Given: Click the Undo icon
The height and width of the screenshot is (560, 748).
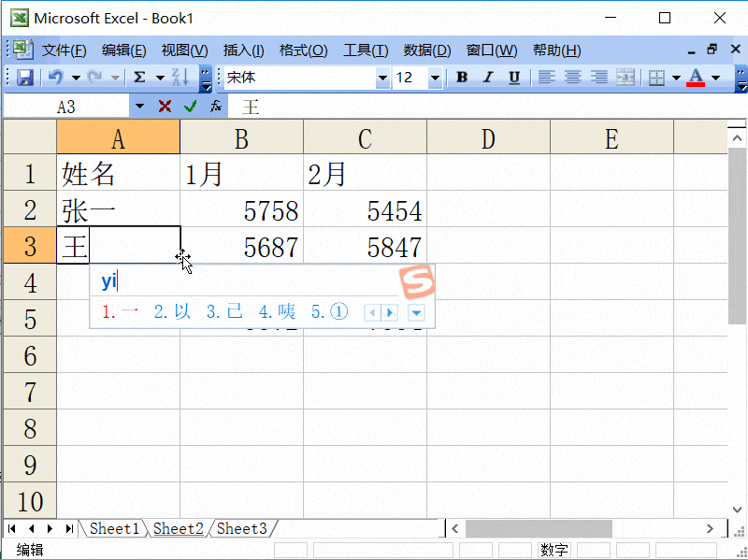Looking at the screenshot, I should tap(58, 78).
